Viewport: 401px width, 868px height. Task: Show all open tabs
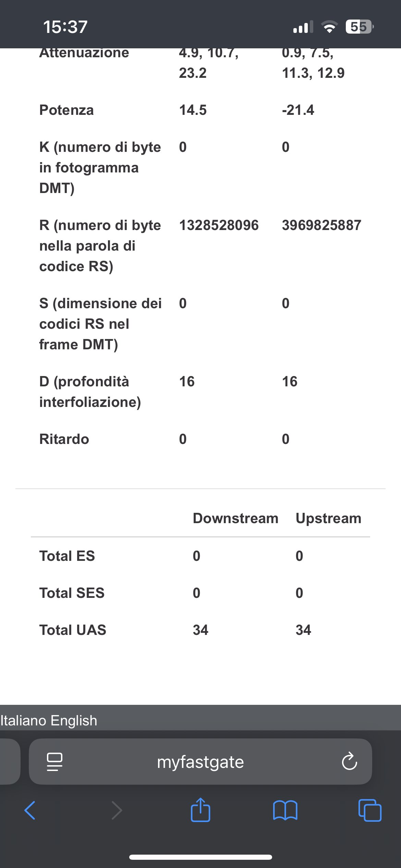369,810
